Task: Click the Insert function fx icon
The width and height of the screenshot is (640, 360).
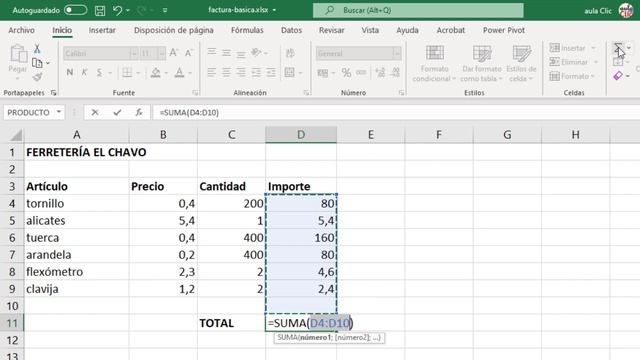Action: point(139,112)
